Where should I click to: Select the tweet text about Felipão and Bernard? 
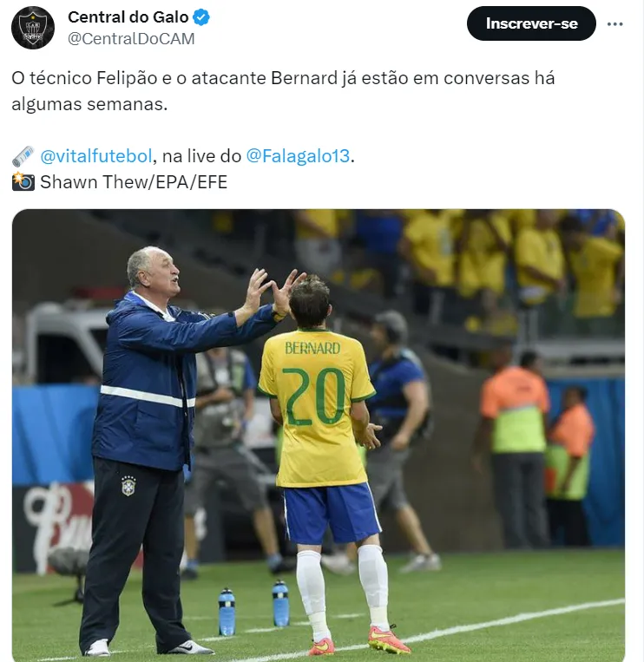[x=283, y=91]
